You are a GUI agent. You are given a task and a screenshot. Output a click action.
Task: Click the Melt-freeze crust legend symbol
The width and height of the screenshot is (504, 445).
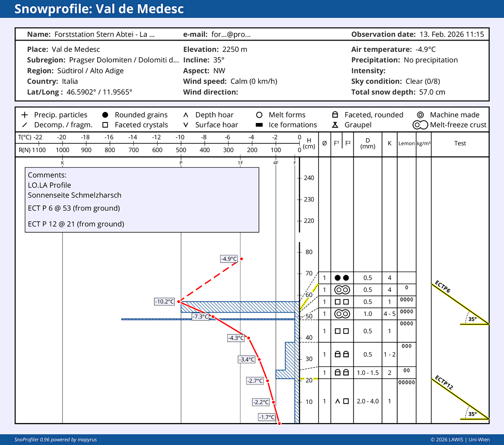click(419, 125)
